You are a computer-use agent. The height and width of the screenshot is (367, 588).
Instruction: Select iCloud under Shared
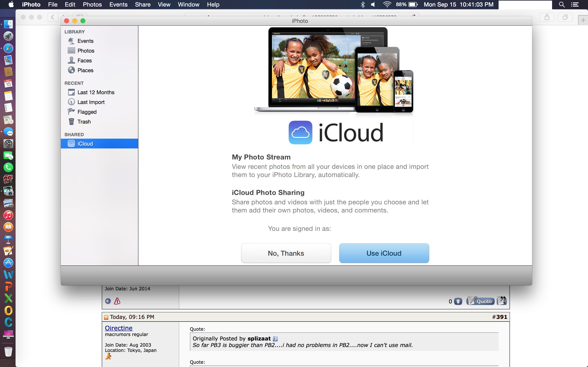coord(85,144)
